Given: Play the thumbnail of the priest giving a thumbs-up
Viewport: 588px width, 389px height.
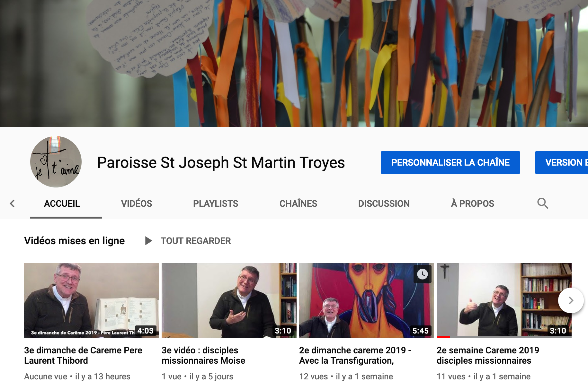Looking at the screenshot, I should [x=504, y=300].
